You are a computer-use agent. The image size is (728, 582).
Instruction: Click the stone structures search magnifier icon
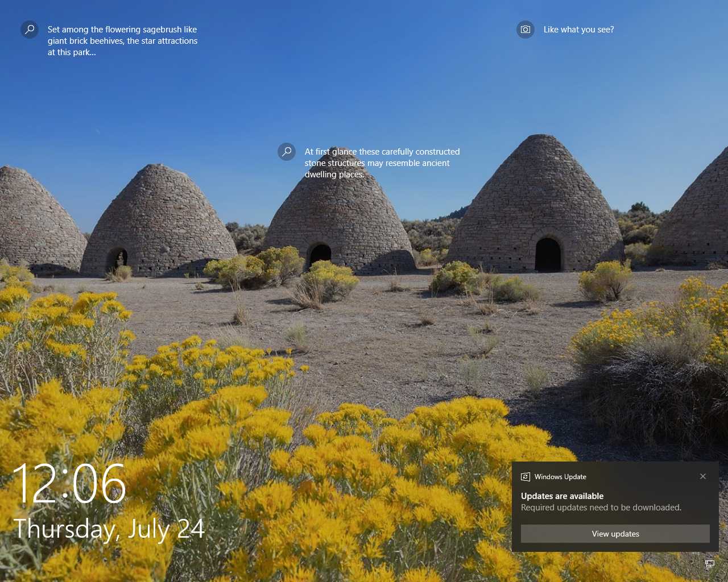[287, 152]
